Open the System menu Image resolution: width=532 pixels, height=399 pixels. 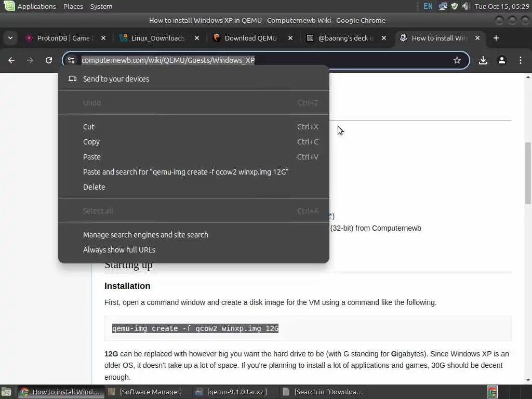pyautogui.click(x=101, y=6)
